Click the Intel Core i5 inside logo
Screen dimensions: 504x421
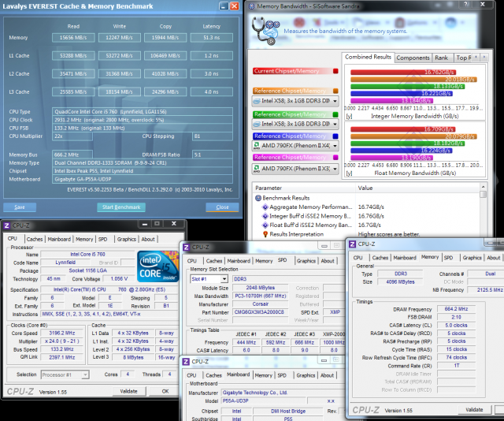coord(157,266)
